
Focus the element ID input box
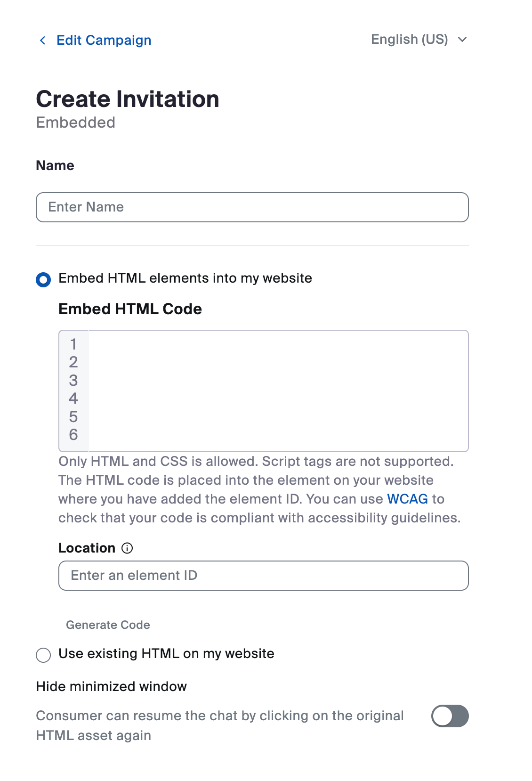pos(263,575)
